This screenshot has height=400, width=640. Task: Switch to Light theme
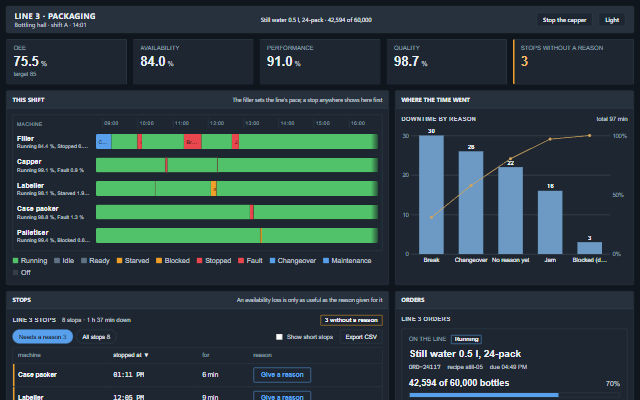(x=611, y=20)
